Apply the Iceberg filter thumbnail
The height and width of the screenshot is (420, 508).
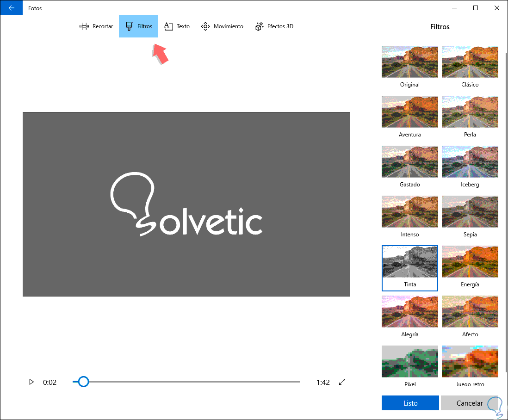tap(470, 161)
